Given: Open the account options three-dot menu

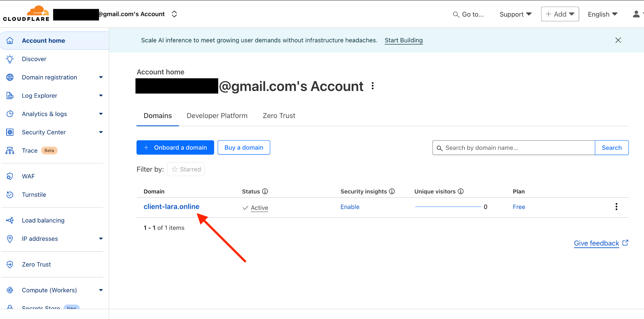Looking at the screenshot, I should (x=373, y=86).
